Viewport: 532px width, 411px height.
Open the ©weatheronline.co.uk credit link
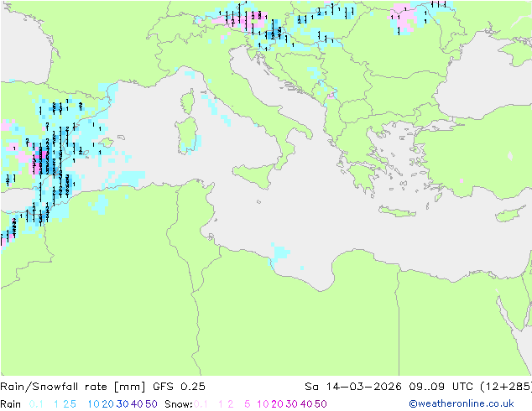tap(462, 403)
